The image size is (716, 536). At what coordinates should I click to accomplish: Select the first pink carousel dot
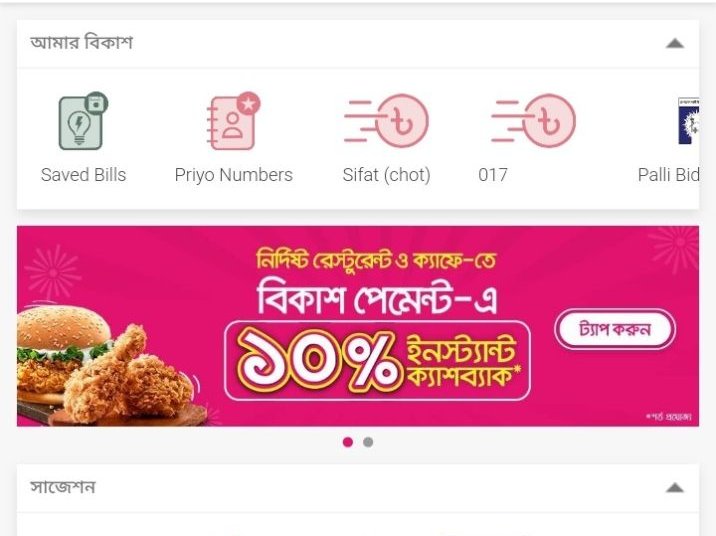(347, 442)
